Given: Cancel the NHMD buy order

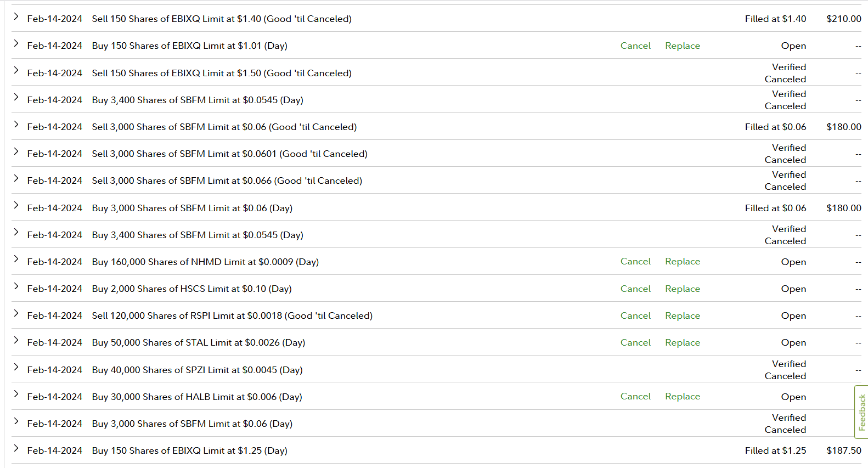Looking at the screenshot, I should [x=635, y=262].
